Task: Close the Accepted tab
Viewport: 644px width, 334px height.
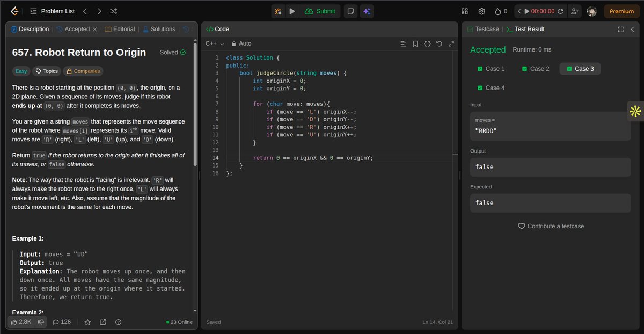Action: click(95, 30)
